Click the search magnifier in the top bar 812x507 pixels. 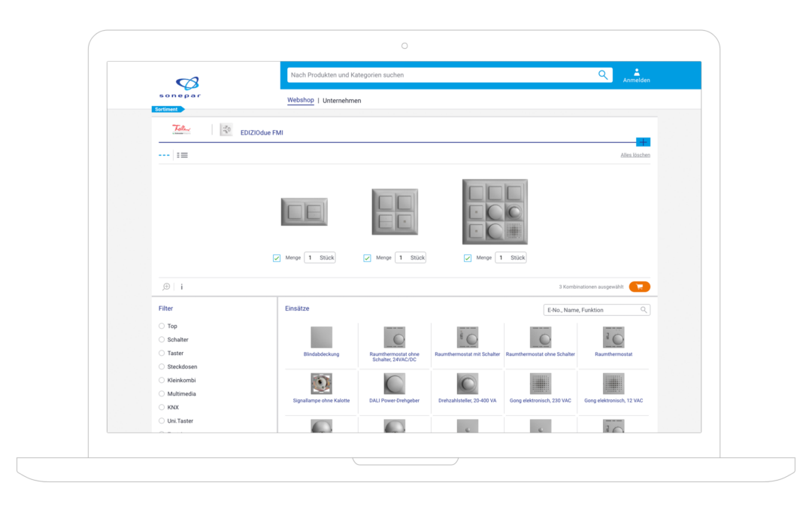[x=602, y=74]
